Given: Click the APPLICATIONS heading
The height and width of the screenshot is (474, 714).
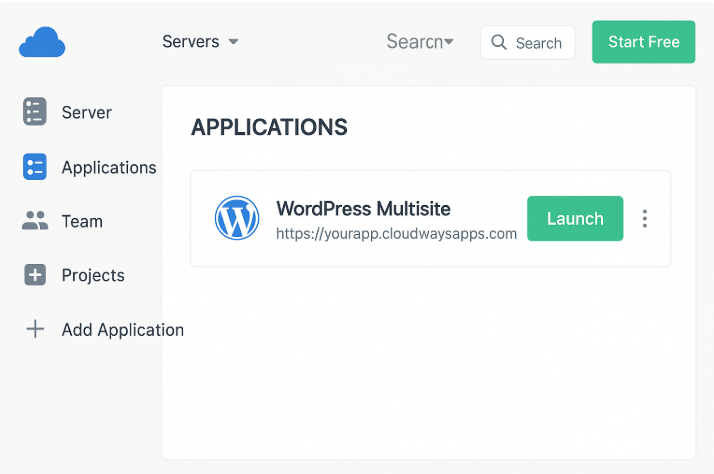Looking at the screenshot, I should pos(269,127).
